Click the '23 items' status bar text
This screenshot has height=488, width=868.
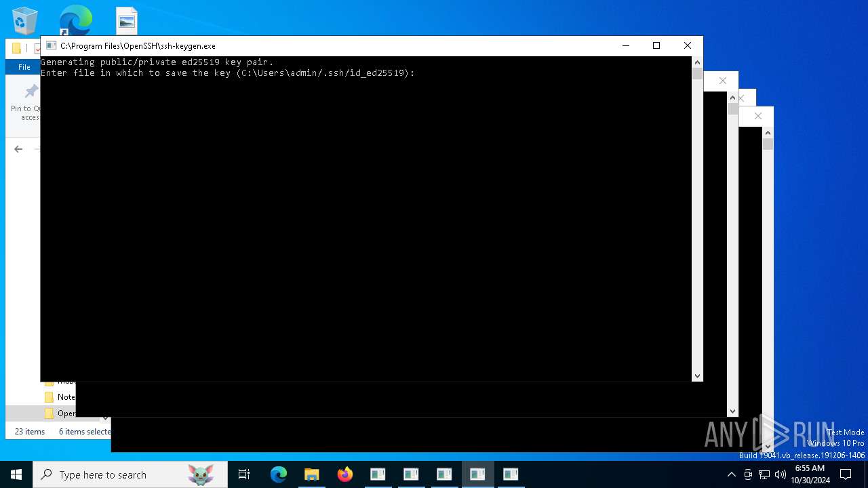click(30, 432)
